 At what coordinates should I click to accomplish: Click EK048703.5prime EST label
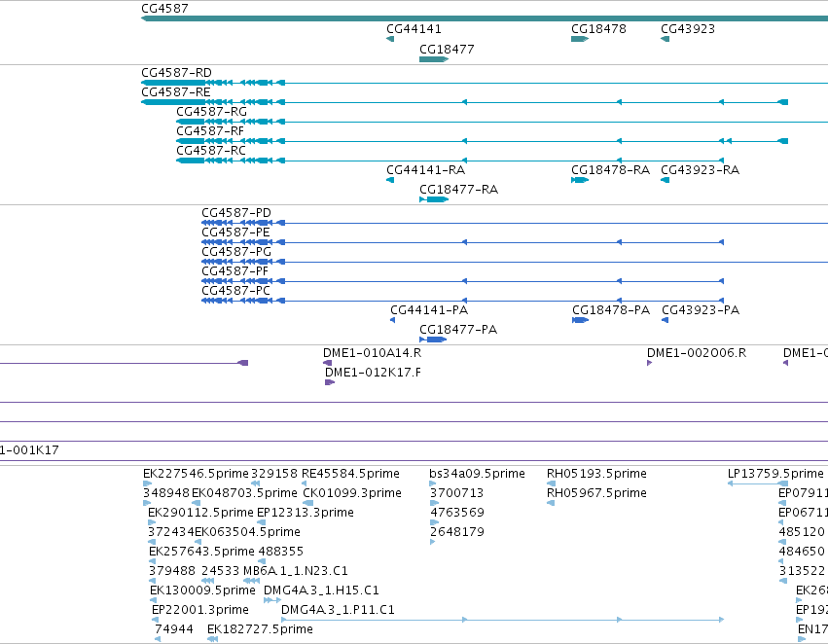click(x=244, y=493)
